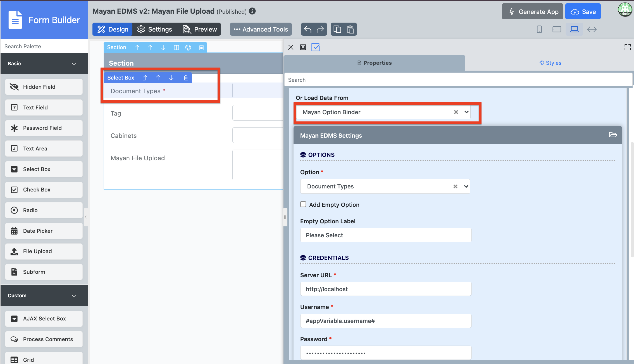This screenshot has height=364, width=634.
Task: Click the Section style palette icon
Action: click(188, 47)
